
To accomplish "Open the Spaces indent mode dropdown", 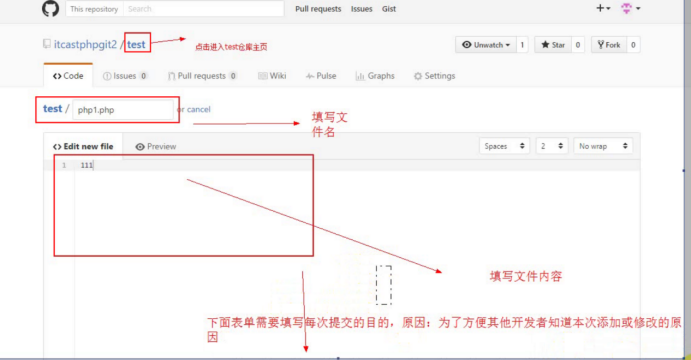I will (x=504, y=146).
